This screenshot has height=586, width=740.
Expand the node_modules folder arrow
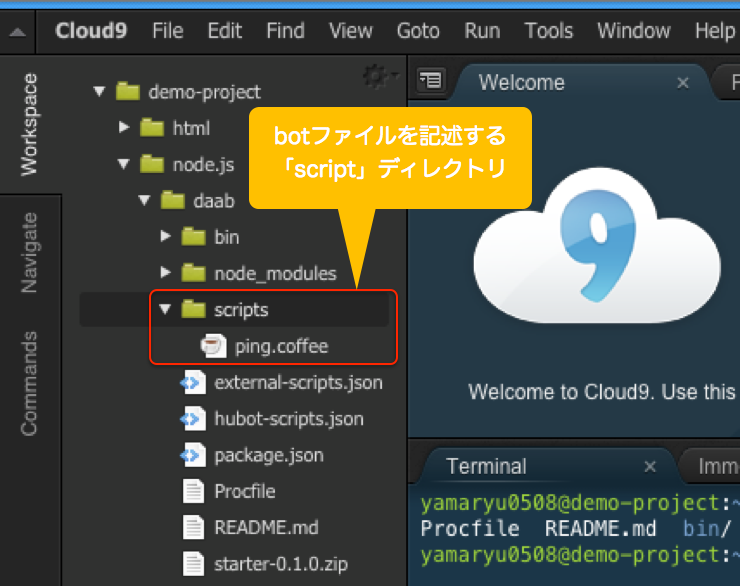(x=165, y=272)
